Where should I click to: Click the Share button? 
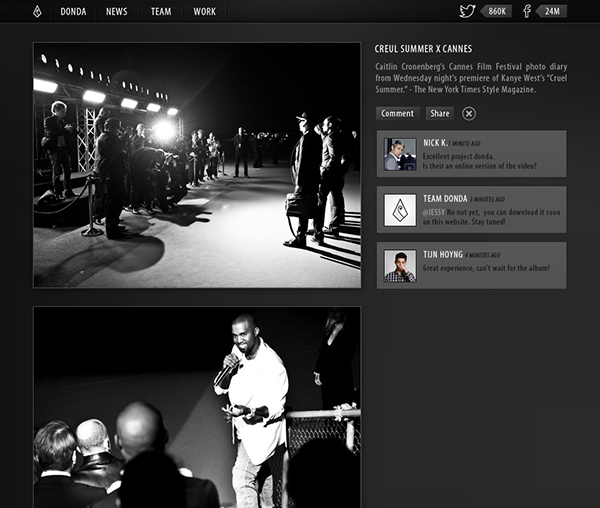tap(440, 114)
